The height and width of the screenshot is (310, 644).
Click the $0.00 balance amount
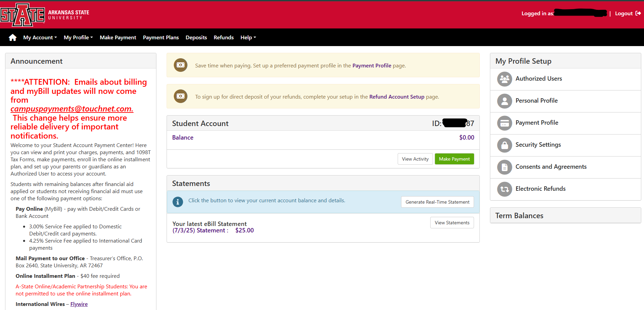(467, 138)
